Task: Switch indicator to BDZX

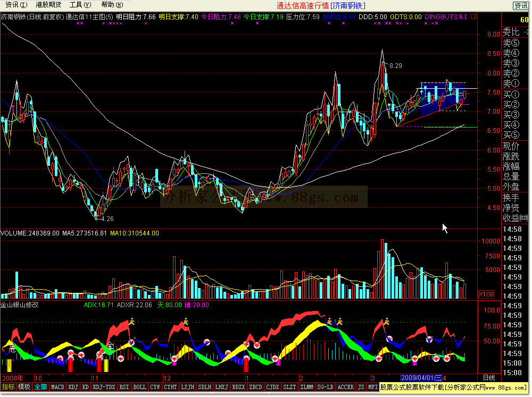Action: pos(238,387)
